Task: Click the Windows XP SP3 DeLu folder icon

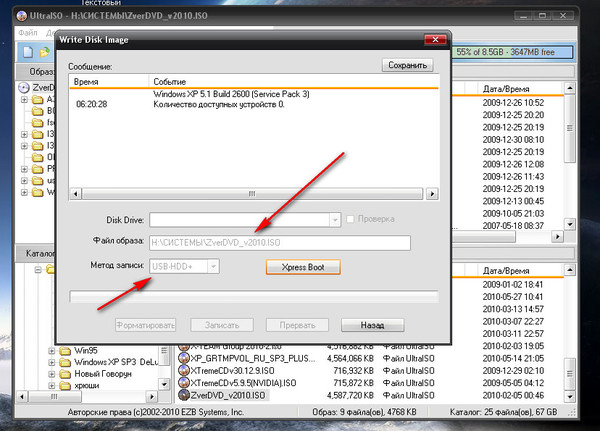Action: 65,362
